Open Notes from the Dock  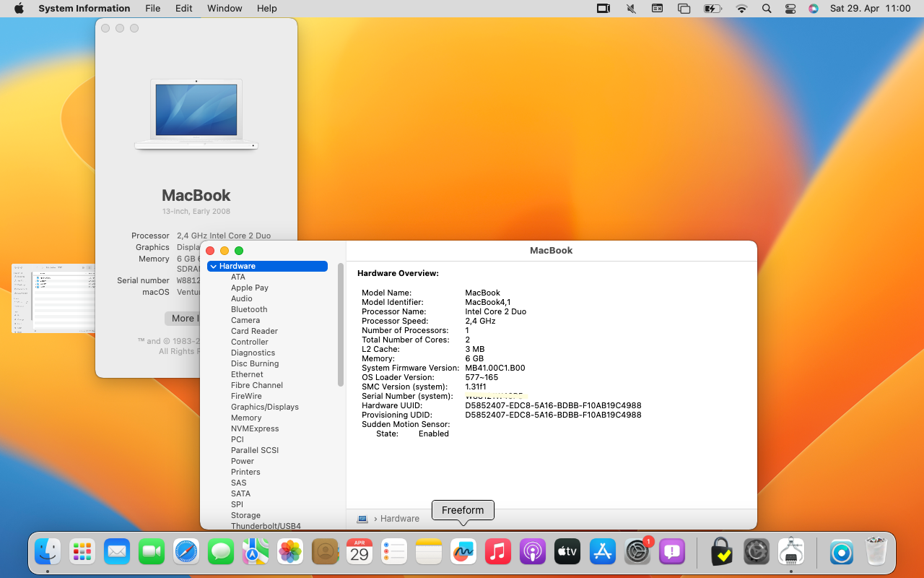(x=429, y=552)
